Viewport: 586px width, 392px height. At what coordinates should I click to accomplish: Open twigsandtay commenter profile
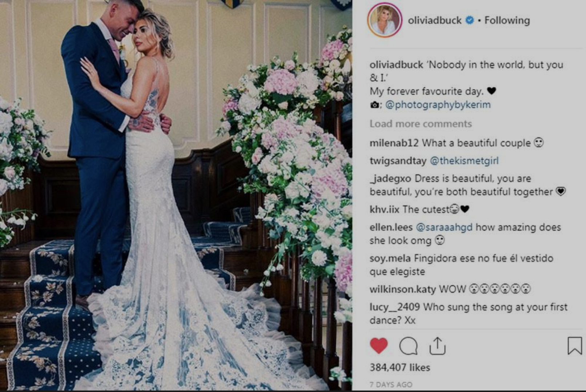point(398,161)
